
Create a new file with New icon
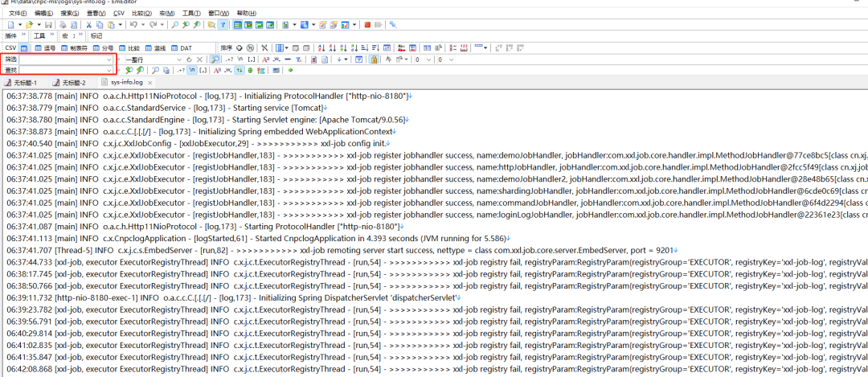click(x=10, y=24)
